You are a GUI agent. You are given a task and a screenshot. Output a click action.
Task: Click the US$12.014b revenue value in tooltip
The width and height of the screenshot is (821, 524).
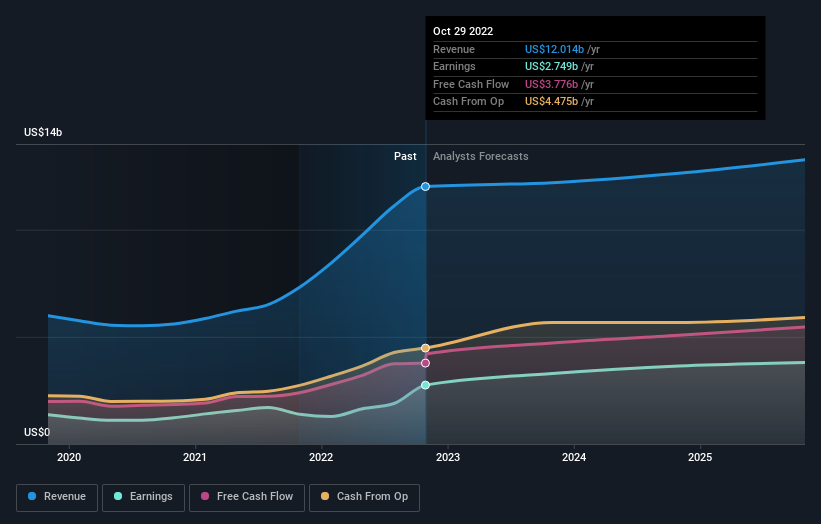pyautogui.click(x=554, y=49)
